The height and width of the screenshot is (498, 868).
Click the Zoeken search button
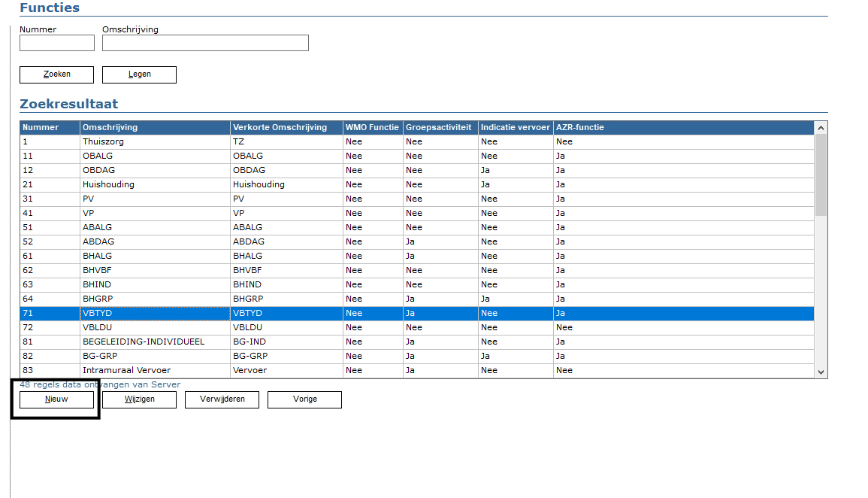tap(56, 74)
